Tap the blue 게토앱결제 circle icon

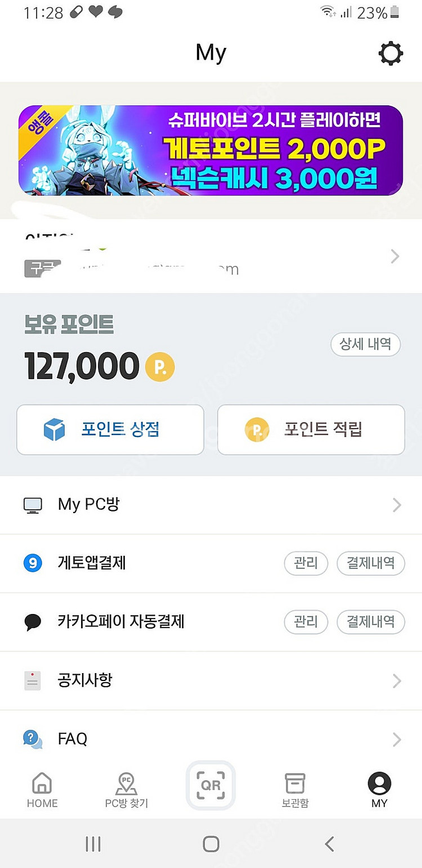(x=33, y=563)
